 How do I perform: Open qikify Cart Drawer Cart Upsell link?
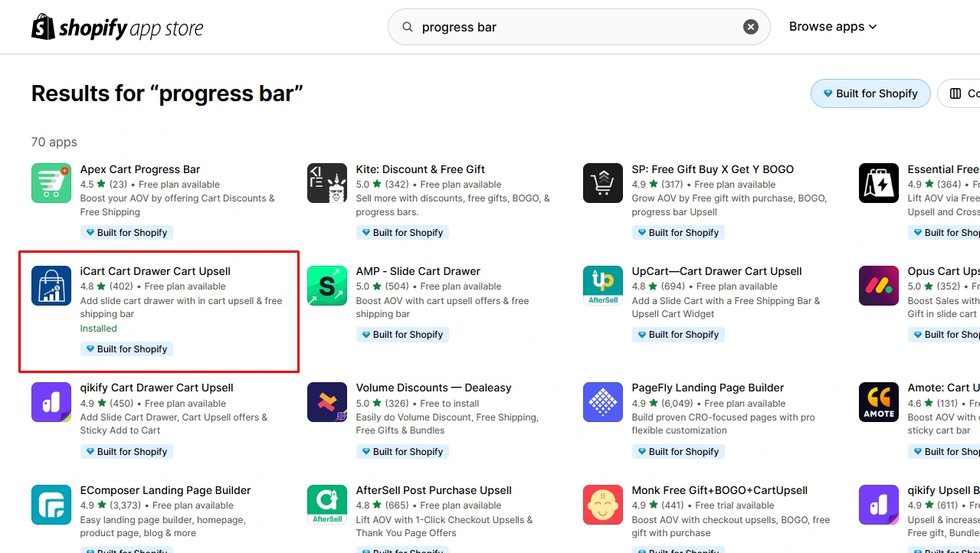(x=157, y=388)
